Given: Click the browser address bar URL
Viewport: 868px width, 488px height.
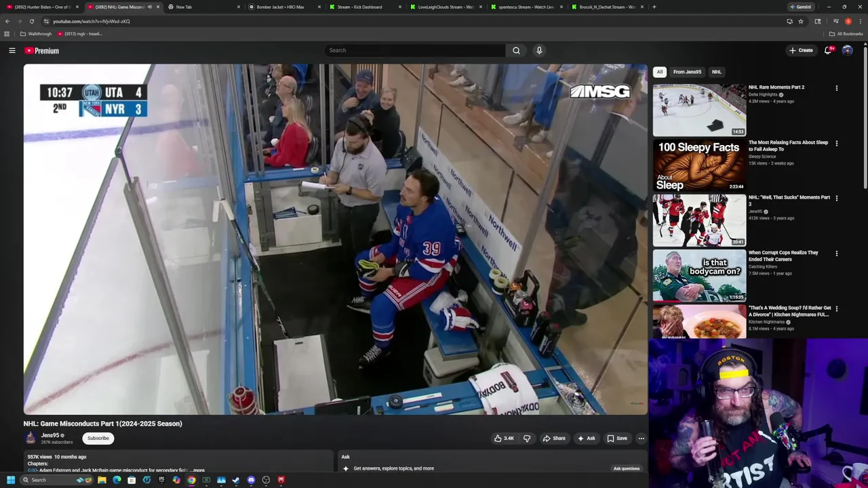Looking at the screenshot, I should tap(92, 21).
